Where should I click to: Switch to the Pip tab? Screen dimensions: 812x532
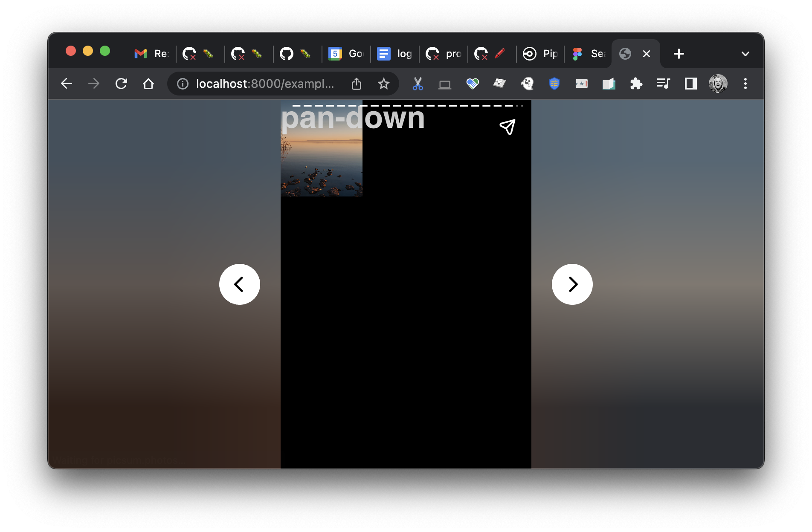(x=540, y=54)
